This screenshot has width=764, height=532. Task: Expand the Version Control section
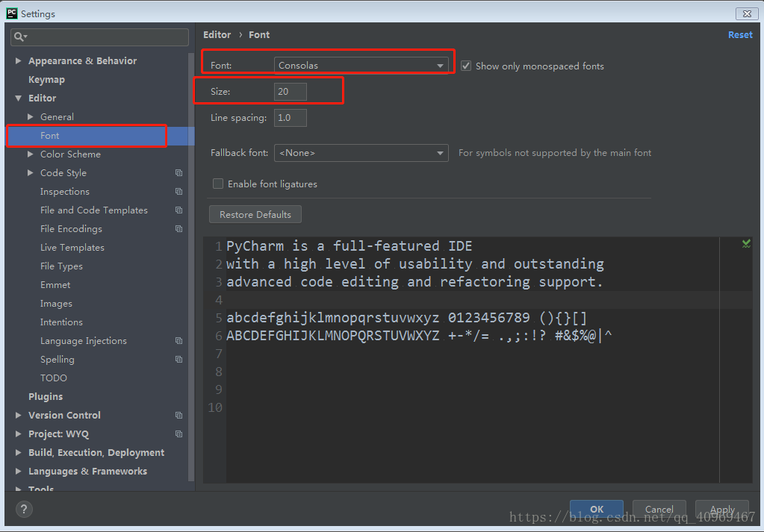[18, 415]
